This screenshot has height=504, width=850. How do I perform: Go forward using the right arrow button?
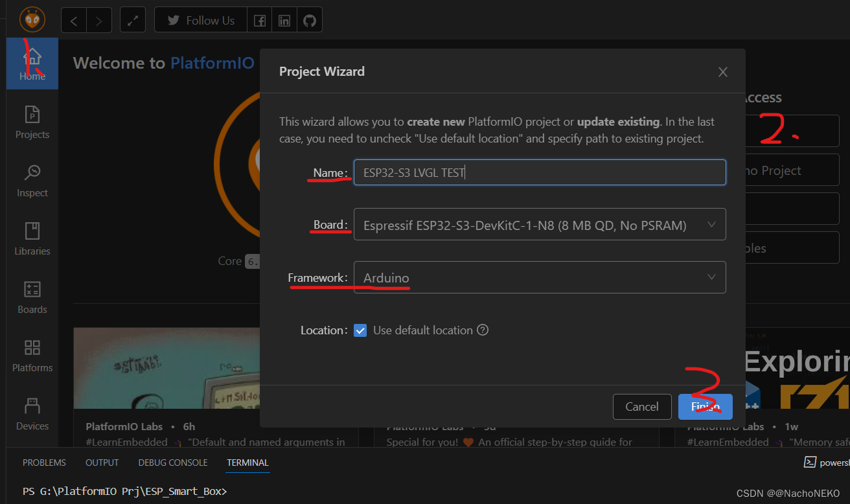click(99, 20)
